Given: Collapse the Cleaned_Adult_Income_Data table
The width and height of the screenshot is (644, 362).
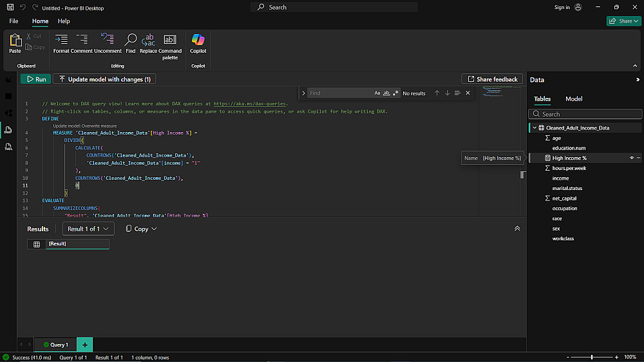Looking at the screenshot, I should [534, 128].
